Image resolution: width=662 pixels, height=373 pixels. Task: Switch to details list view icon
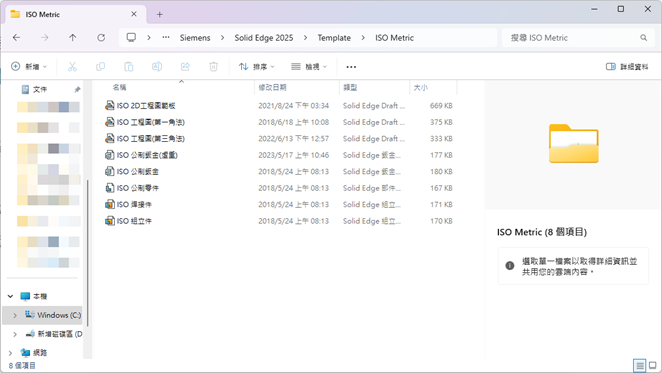[x=640, y=365]
